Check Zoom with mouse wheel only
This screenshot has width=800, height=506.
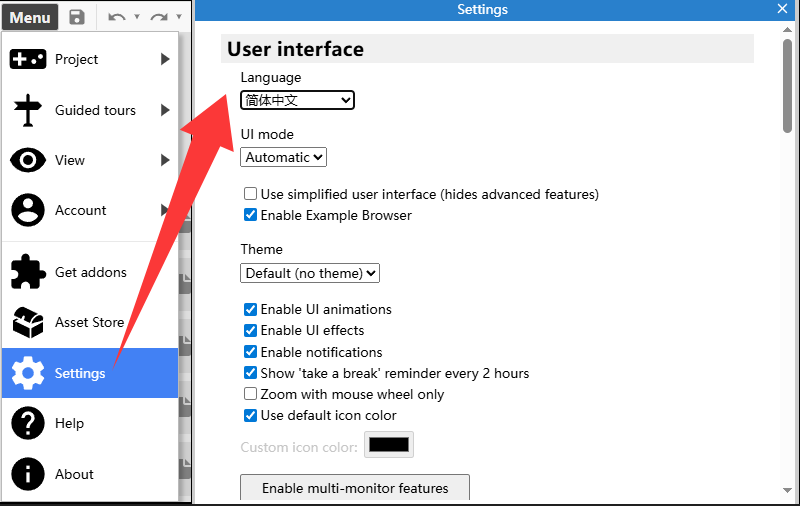[250, 394]
